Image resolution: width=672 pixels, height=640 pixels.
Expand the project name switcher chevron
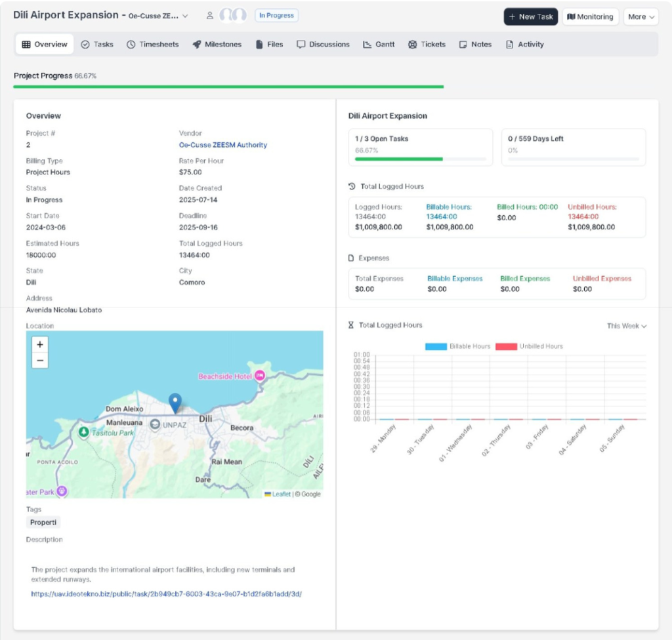[x=185, y=16]
